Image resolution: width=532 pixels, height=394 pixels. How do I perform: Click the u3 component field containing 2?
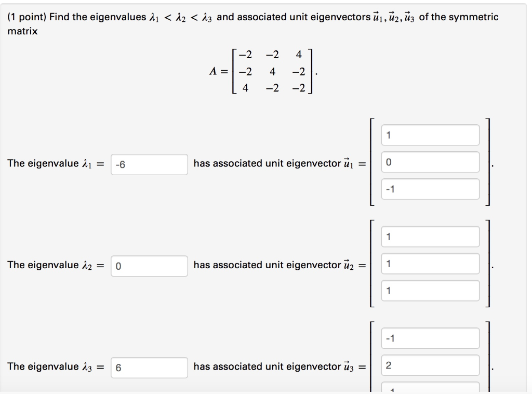(430, 365)
